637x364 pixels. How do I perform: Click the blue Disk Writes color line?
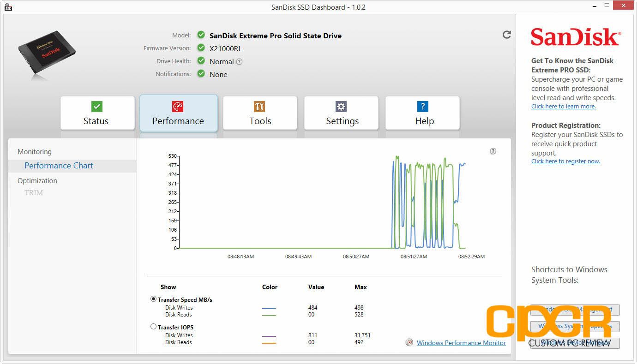pos(269,308)
